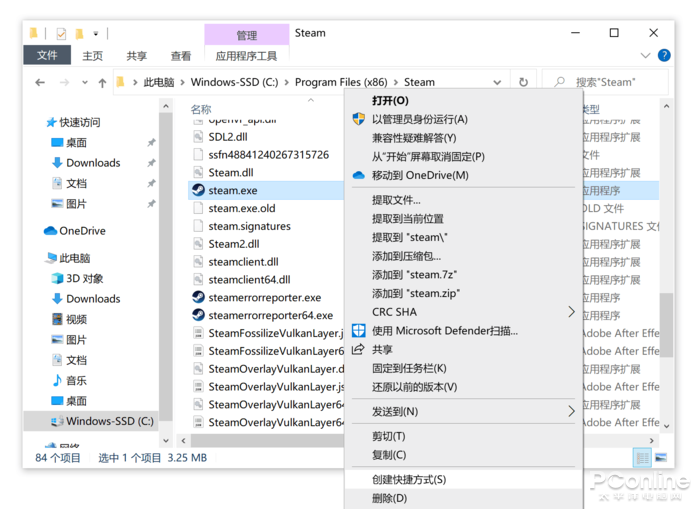Choose 剪切(T) in context menu
Screen dimensions: 700x509
pos(463,436)
